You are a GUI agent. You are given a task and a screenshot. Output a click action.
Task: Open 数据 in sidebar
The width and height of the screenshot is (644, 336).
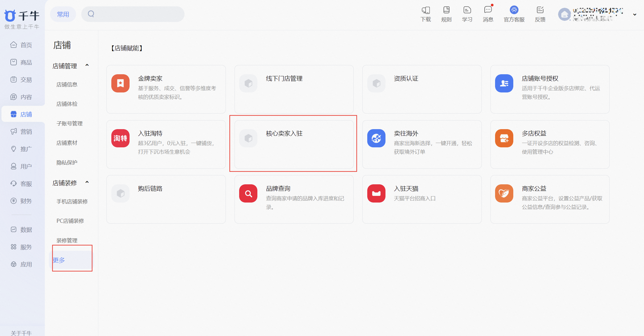click(x=22, y=230)
